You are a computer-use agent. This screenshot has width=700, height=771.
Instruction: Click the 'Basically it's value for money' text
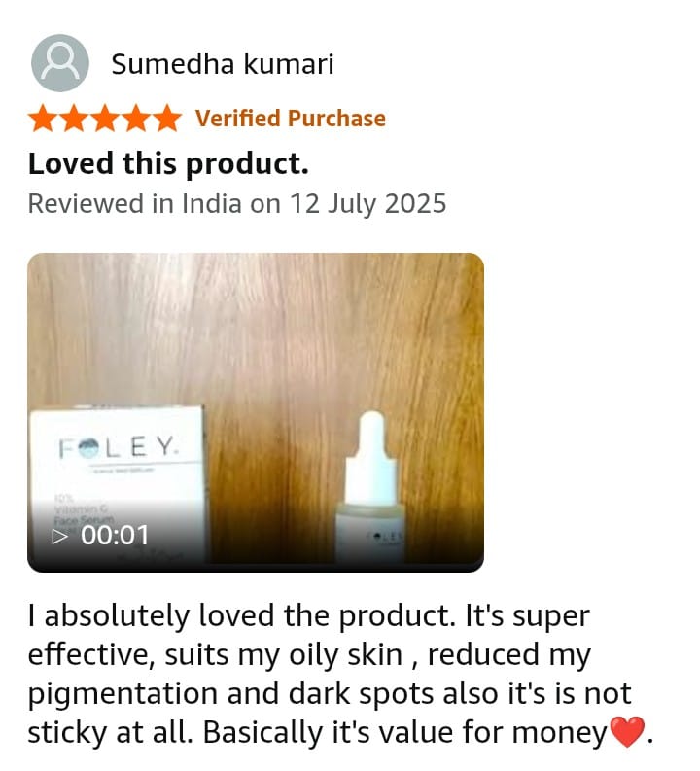pyautogui.click(x=405, y=733)
